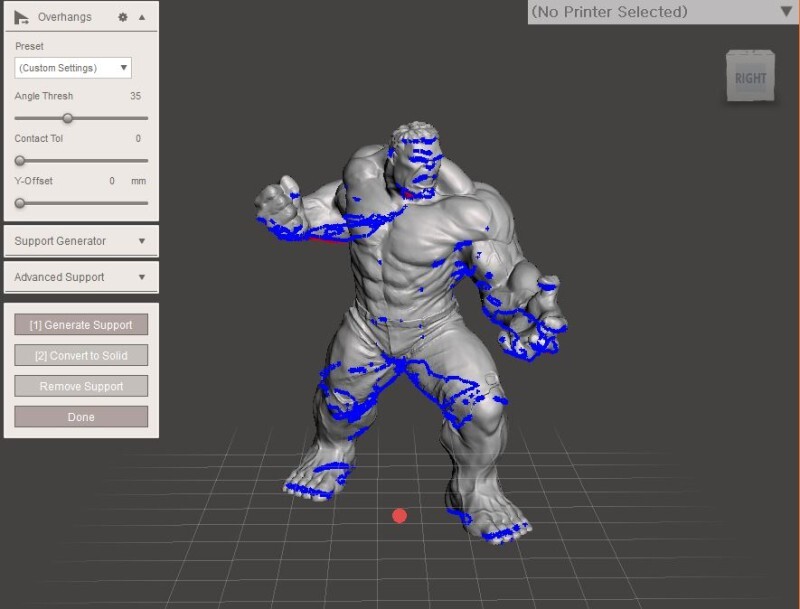Click the Contact Tol slider handle
The height and width of the screenshot is (609, 800).
click(x=20, y=161)
